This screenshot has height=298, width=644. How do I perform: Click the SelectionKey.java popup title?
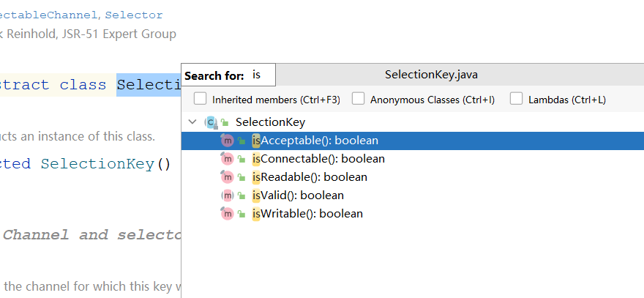click(x=431, y=75)
